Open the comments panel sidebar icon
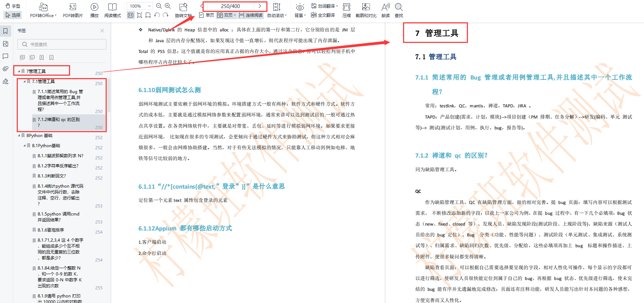Image resolution: width=644 pixels, height=303 pixels. 6,56
